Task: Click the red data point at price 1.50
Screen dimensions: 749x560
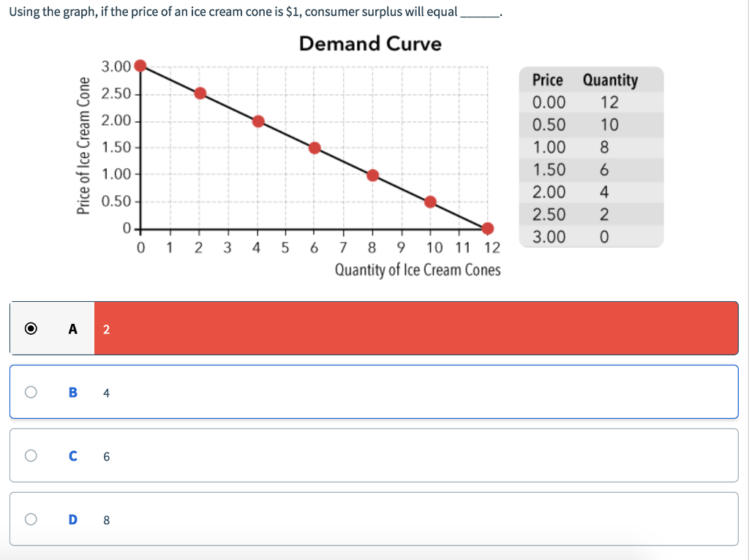Action: click(x=315, y=148)
